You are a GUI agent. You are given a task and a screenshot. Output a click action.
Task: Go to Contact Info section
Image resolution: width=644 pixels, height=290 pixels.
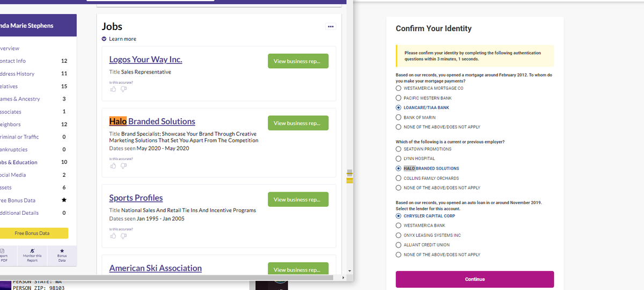coord(12,61)
